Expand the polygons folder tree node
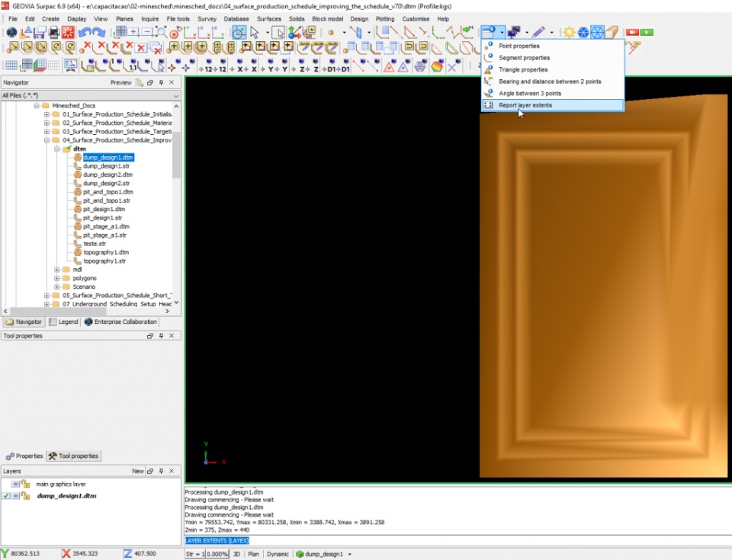 click(x=57, y=278)
